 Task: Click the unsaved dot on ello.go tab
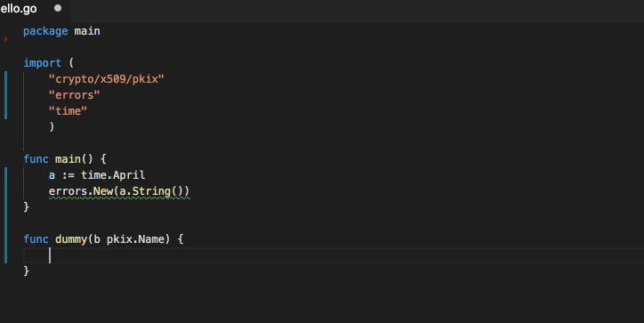pyautogui.click(x=58, y=8)
